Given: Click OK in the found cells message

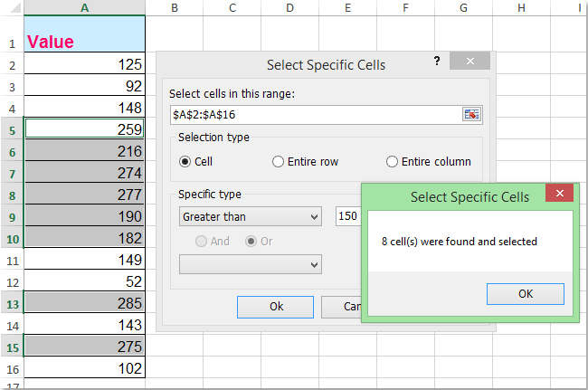Looking at the screenshot, I should 525,294.
